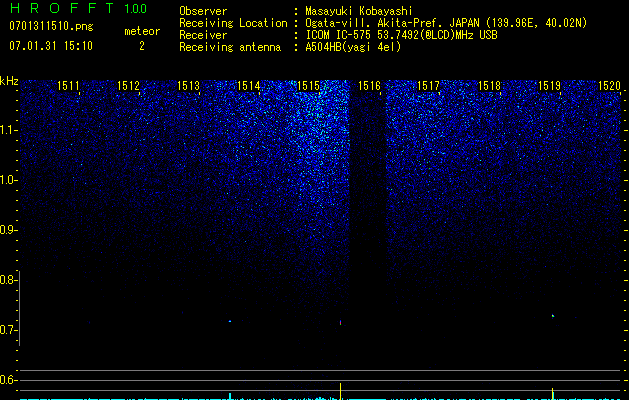Click the timestamp 07.01.31 15:10

click(51, 46)
